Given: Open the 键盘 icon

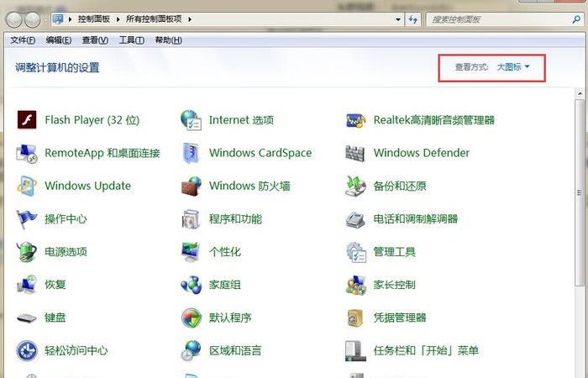Looking at the screenshot, I should tap(27, 318).
